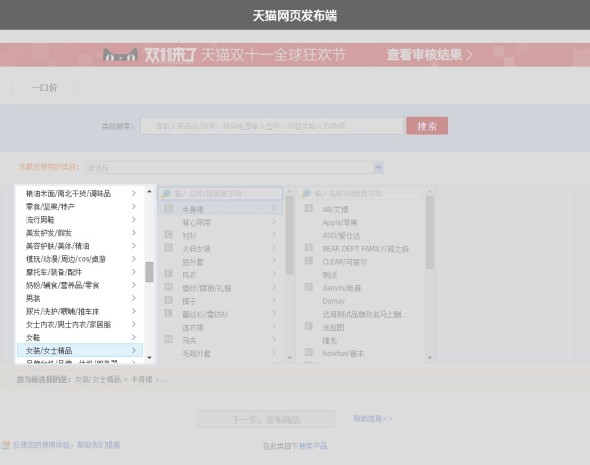Pick brand howfun/豪丰

[x=343, y=353]
